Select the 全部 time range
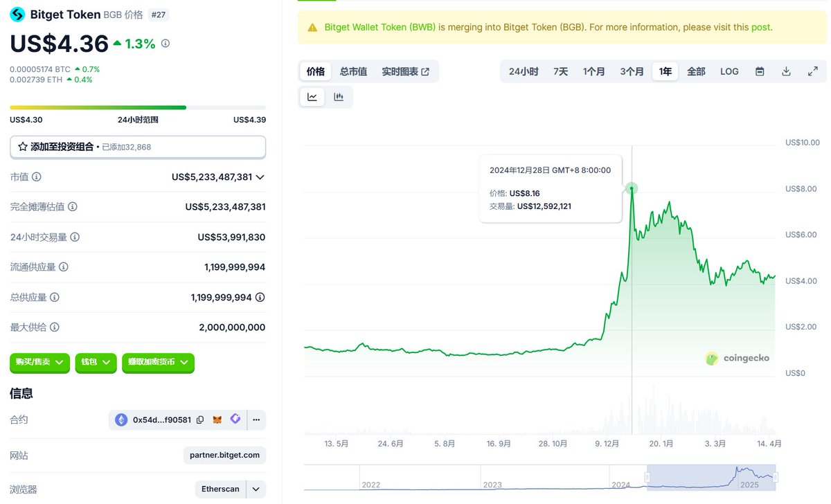 [696, 71]
